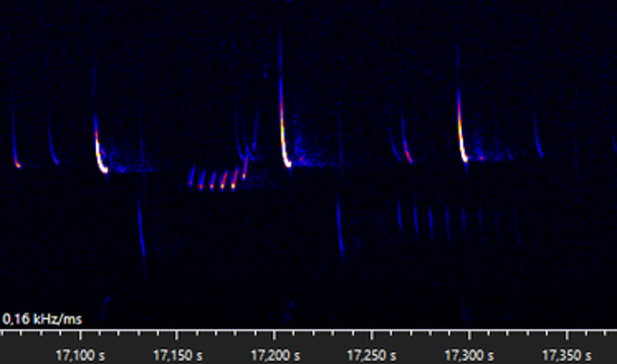Click the 17,250 s time label
Screen dimensions: 617x364
372,356
